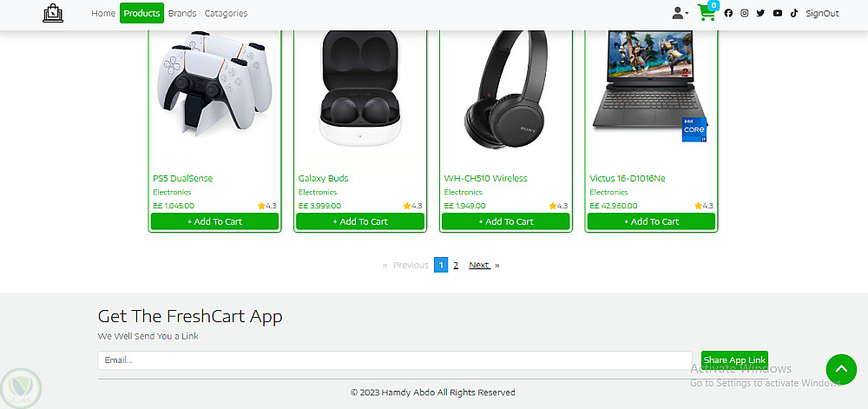This screenshot has width=868, height=409.
Task: Click the Email input field
Action: [395, 360]
